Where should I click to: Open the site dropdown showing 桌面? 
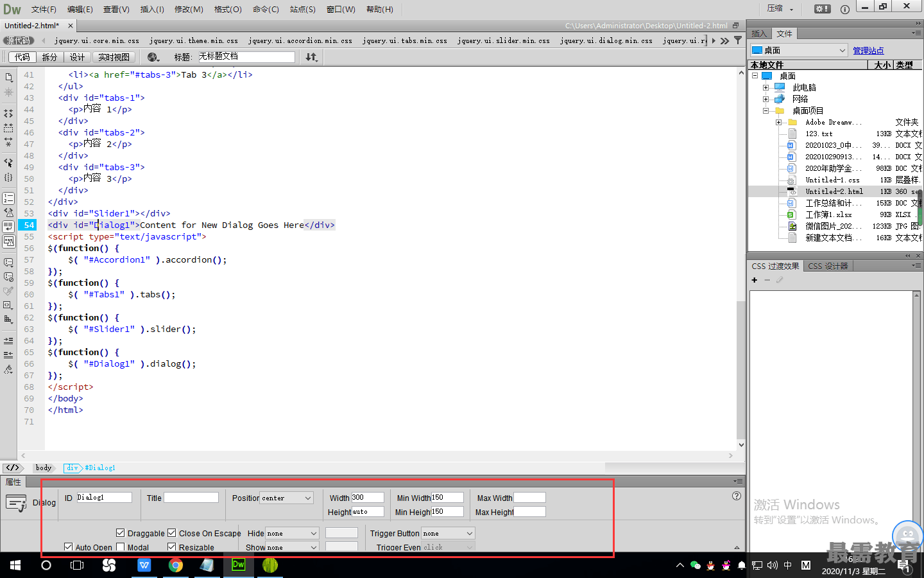[799, 50]
